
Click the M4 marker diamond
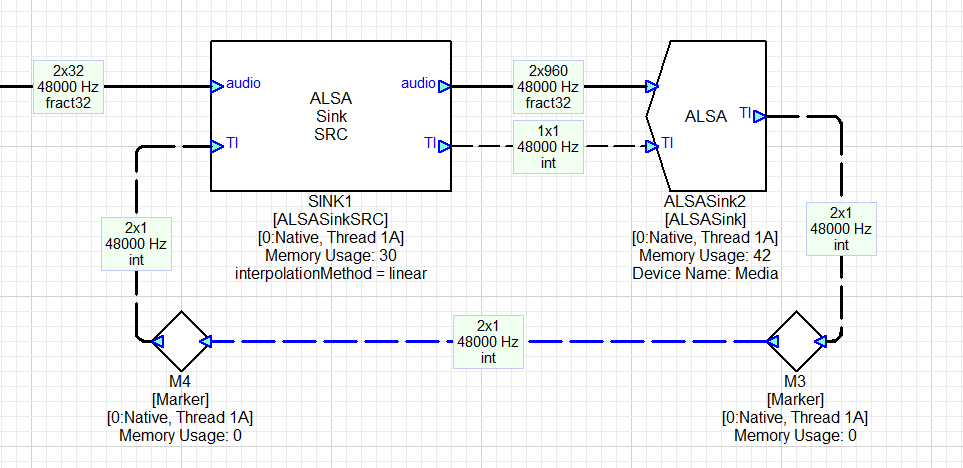181,341
